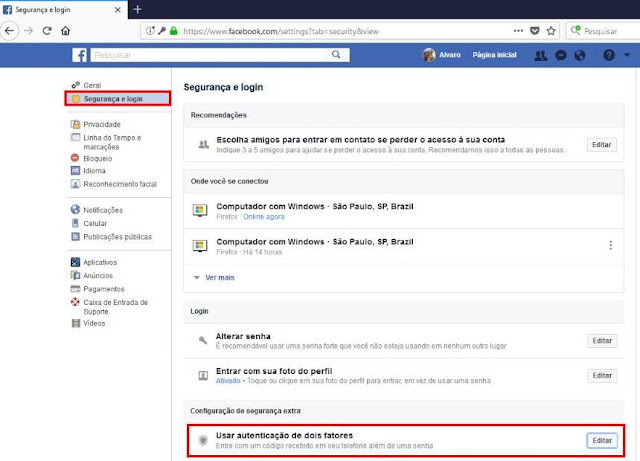
Task: Open Vídeos settings
Action: [94, 323]
